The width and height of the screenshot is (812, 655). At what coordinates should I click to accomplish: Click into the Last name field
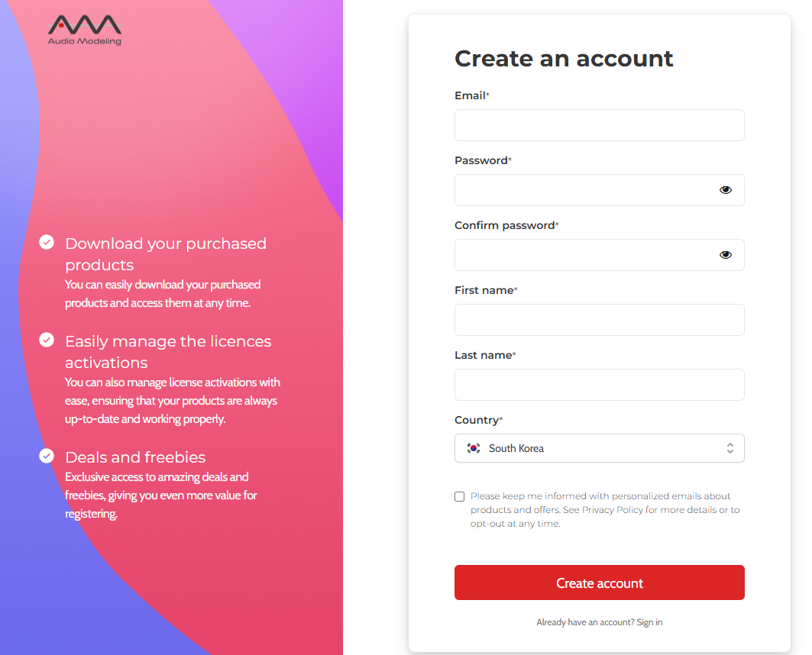click(599, 385)
